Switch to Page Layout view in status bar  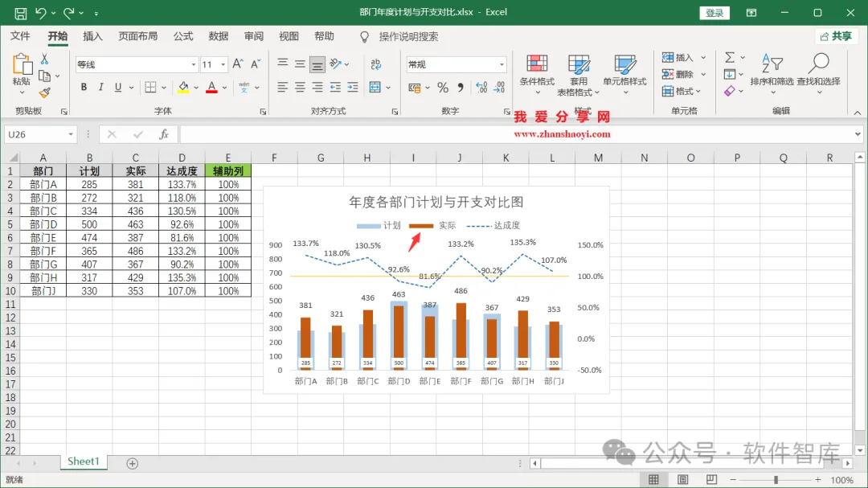[x=682, y=480]
